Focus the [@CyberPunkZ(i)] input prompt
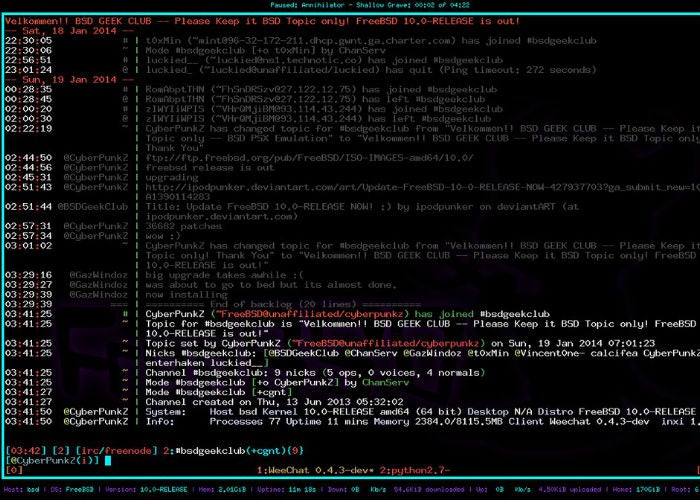700x500 pixels. (52, 460)
